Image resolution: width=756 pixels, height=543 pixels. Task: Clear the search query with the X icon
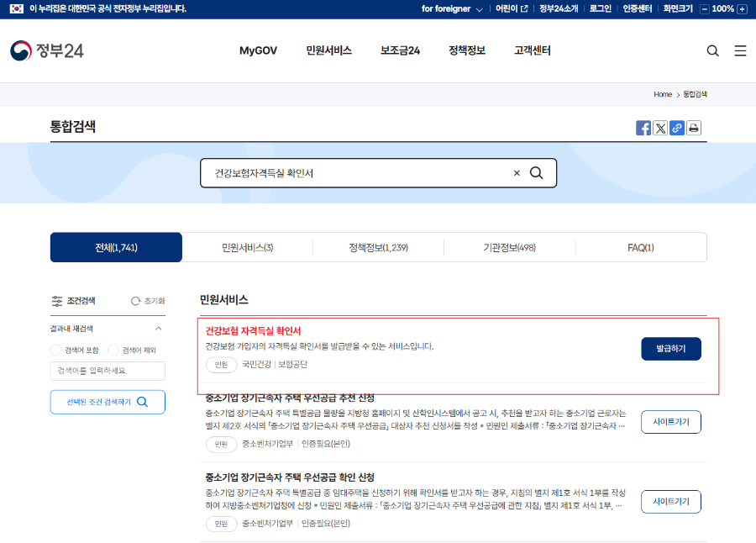(516, 172)
